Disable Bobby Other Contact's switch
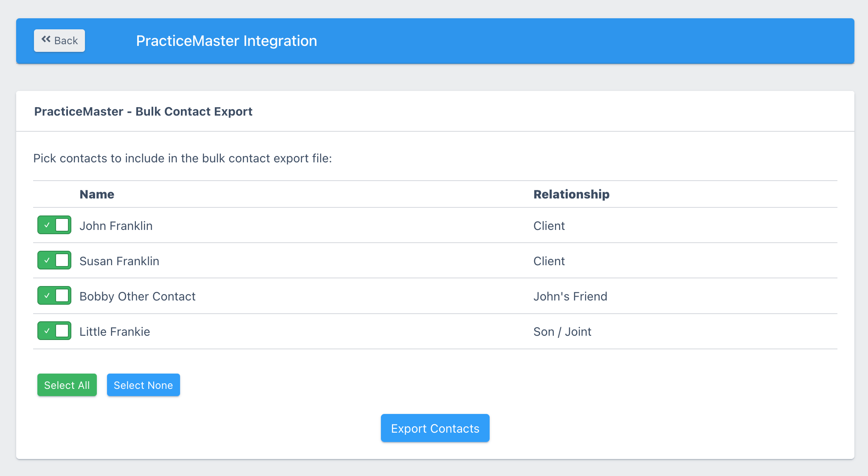868x476 pixels. pyautogui.click(x=54, y=295)
